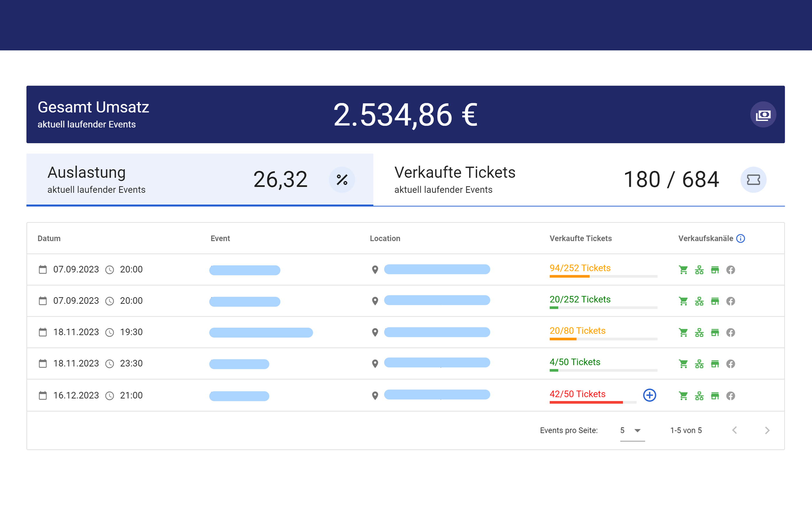
Task: Click the network channel icon in the 20/80 Tickets row
Action: click(699, 332)
